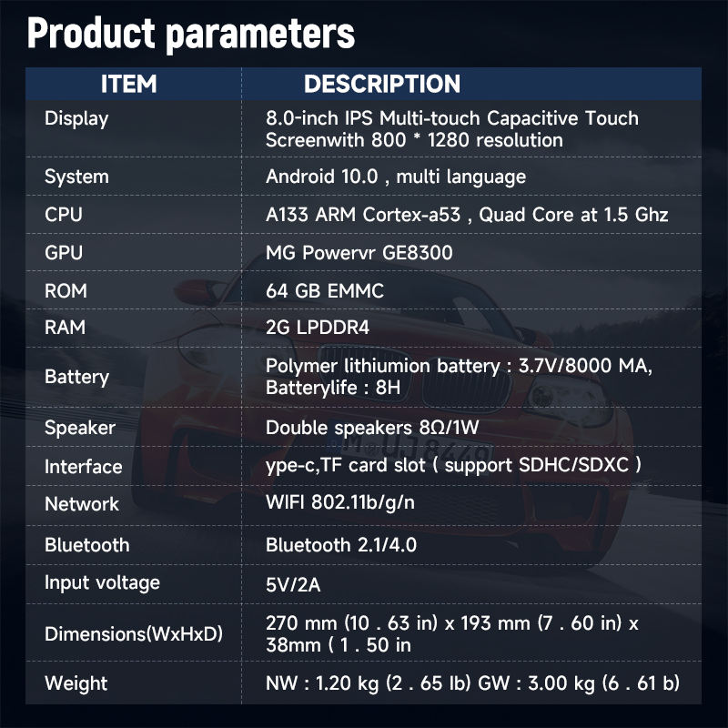728x728 pixels.
Task: Click the 64 GB EMMC value
Action: [325, 291]
